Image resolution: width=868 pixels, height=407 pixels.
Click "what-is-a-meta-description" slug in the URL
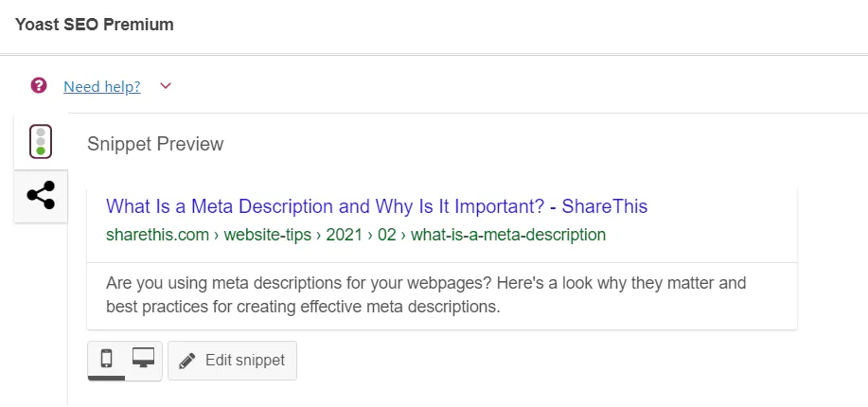coord(507,235)
